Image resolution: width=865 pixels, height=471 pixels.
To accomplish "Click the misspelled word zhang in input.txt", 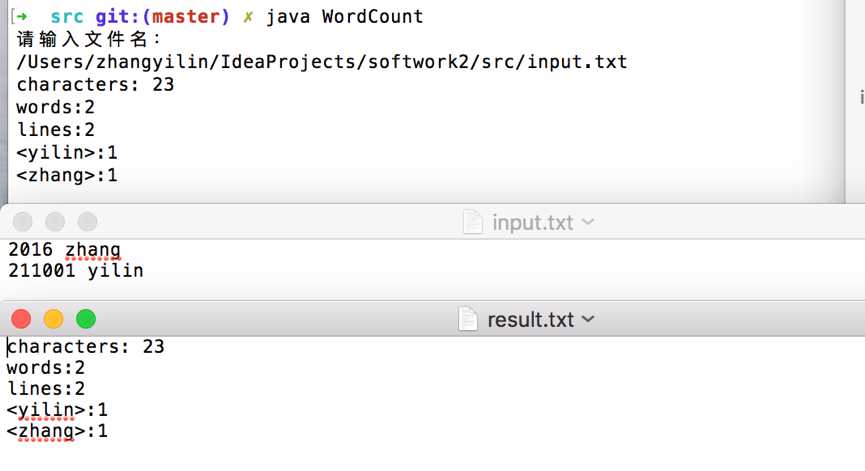I will click(x=93, y=250).
